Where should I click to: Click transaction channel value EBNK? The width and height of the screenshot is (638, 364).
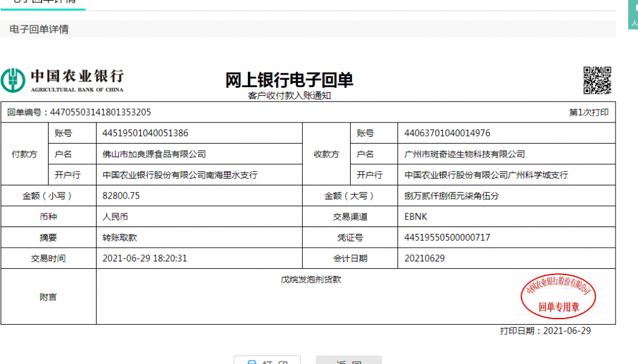pos(416,217)
